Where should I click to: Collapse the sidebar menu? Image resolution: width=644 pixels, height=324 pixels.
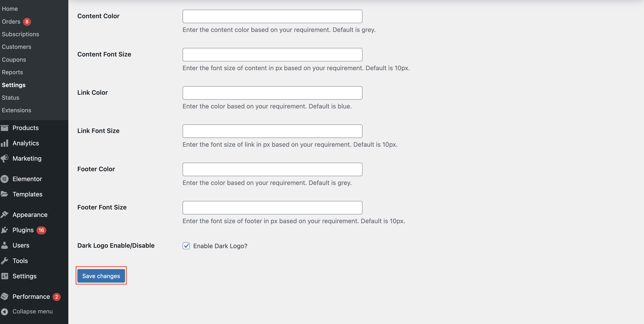click(32, 312)
